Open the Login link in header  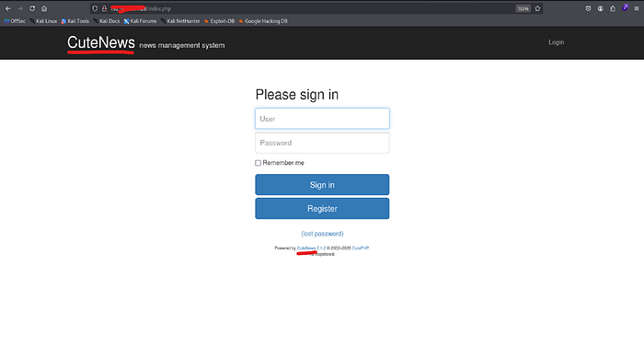556,42
